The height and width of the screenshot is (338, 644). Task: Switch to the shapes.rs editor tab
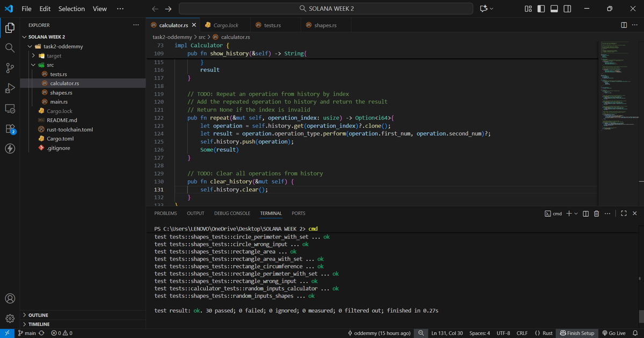click(x=325, y=25)
